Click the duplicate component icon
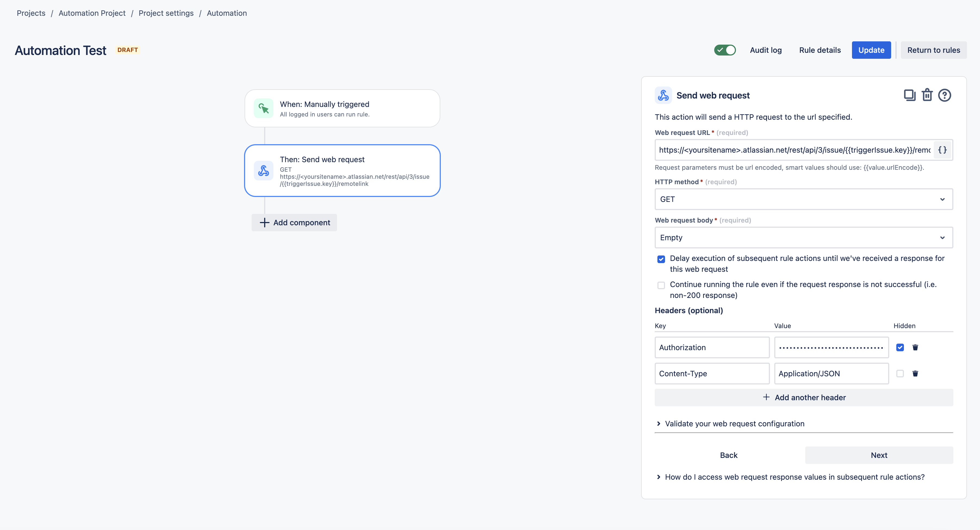This screenshot has width=980, height=530. (909, 95)
